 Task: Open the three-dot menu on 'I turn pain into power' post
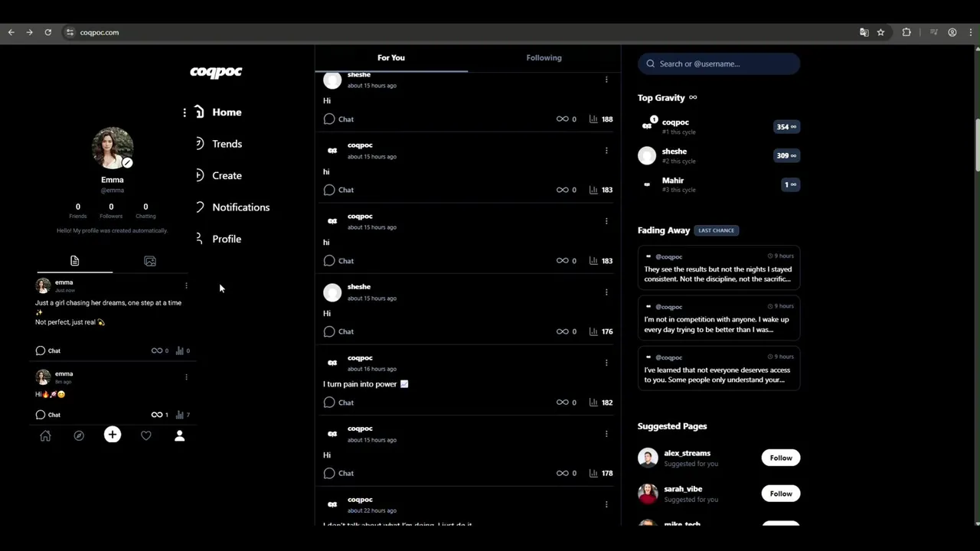pyautogui.click(x=606, y=363)
